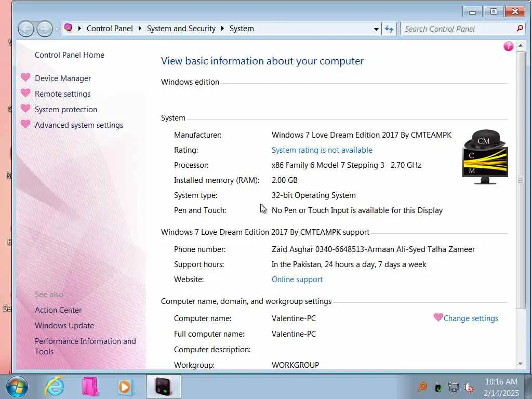532x399 pixels.
Task: Open Performance Information and Tools
Action: pos(85,347)
